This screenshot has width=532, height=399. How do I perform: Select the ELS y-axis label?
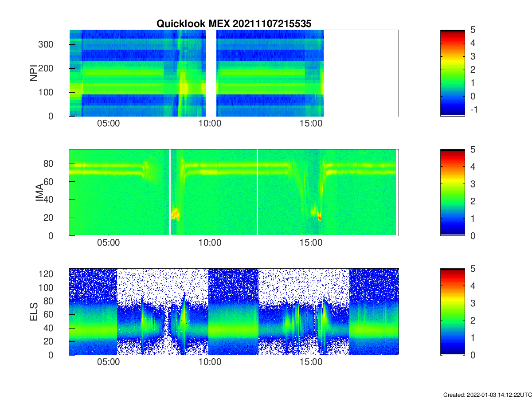pyautogui.click(x=33, y=312)
